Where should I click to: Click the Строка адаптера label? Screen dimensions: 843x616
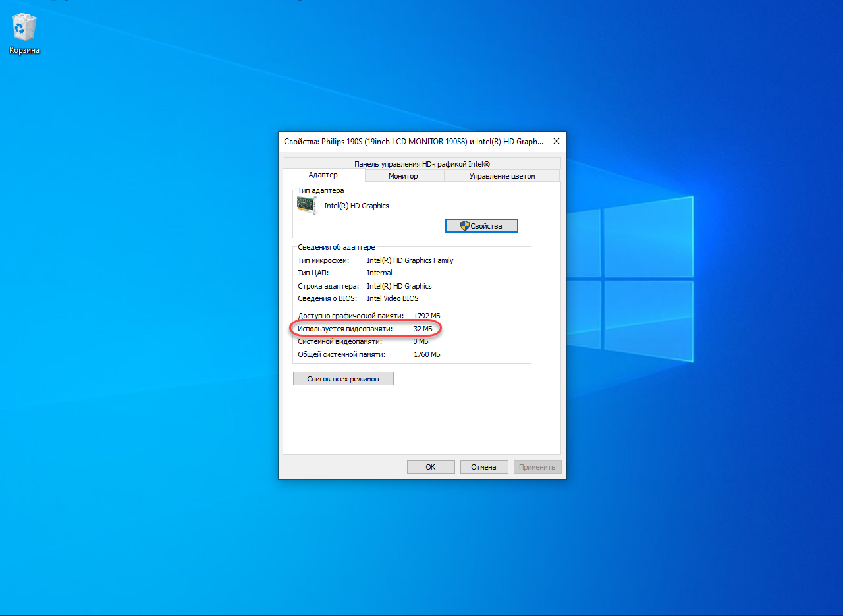coord(329,286)
